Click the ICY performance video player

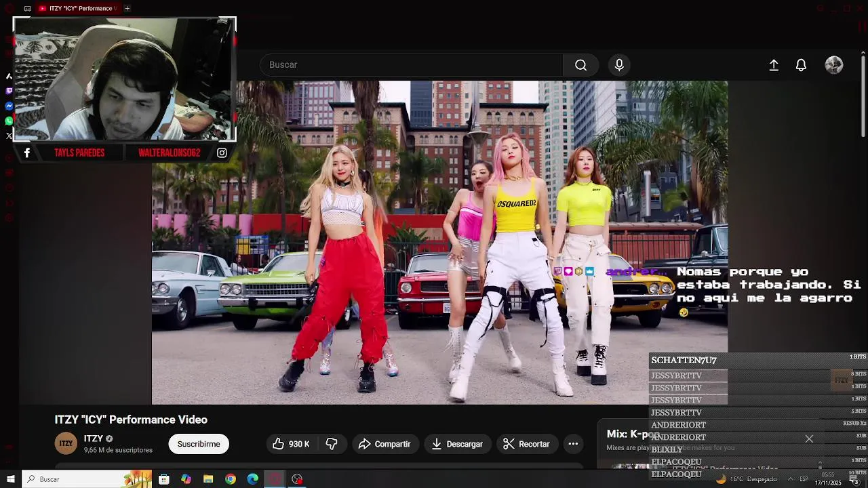click(x=439, y=243)
